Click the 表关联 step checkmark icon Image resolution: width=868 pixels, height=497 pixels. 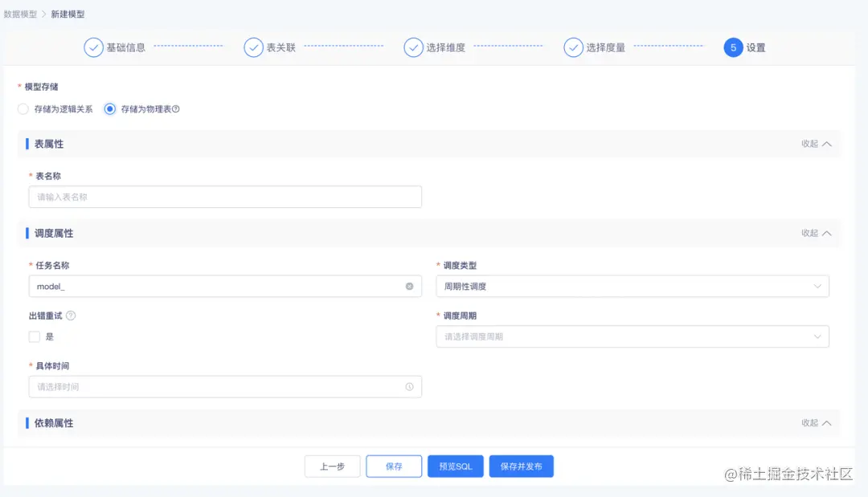point(253,47)
